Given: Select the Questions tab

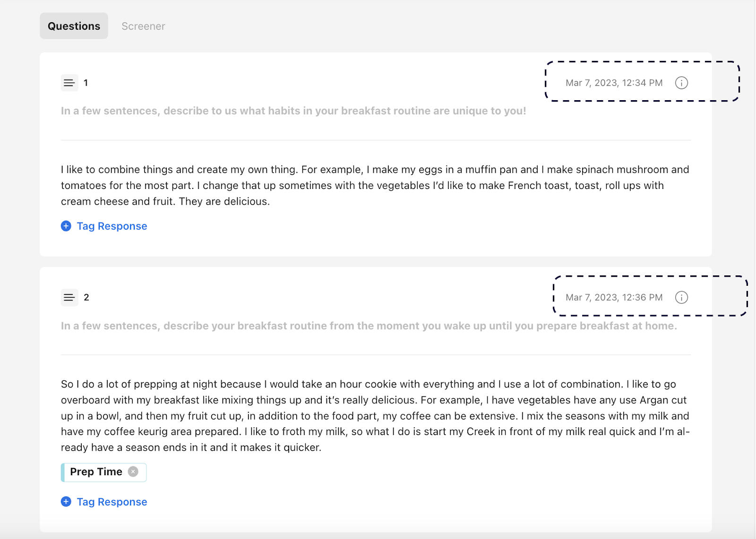Looking at the screenshot, I should pos(74,26).
